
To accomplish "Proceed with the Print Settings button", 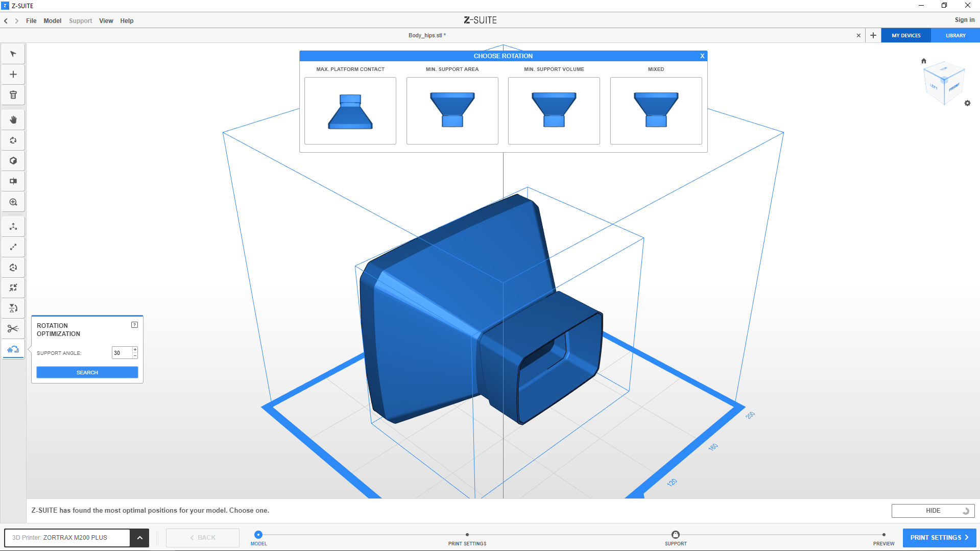I will coord(939,538).
